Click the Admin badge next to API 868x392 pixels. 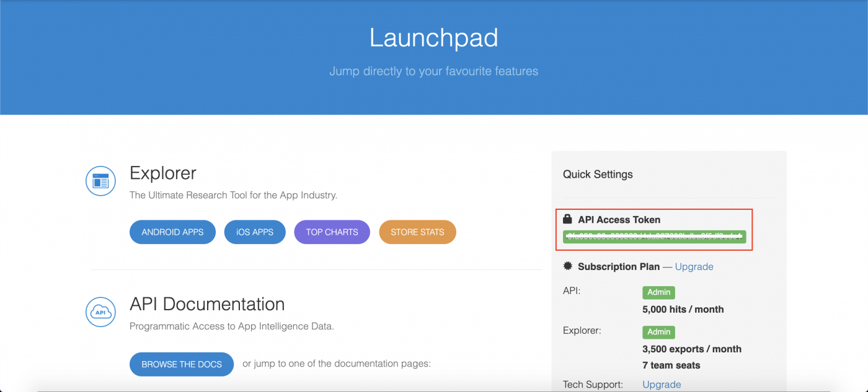click(658, 292)
